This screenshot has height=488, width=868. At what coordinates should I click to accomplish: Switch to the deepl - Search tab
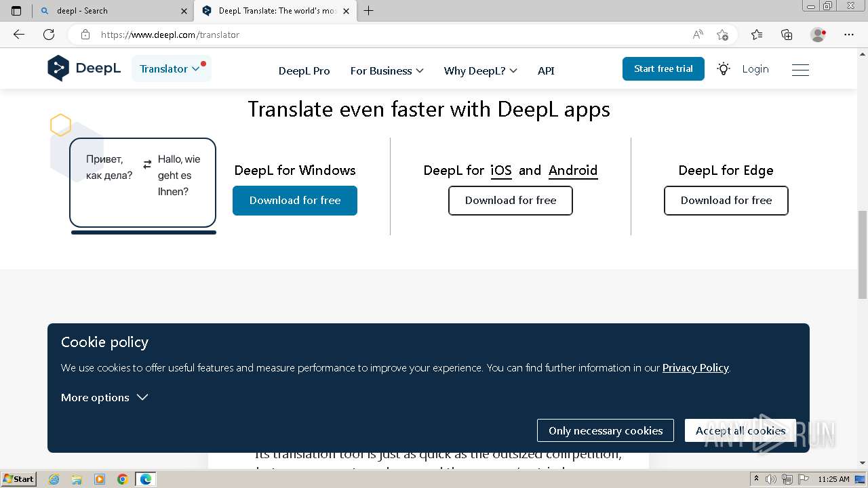(114, 11)
